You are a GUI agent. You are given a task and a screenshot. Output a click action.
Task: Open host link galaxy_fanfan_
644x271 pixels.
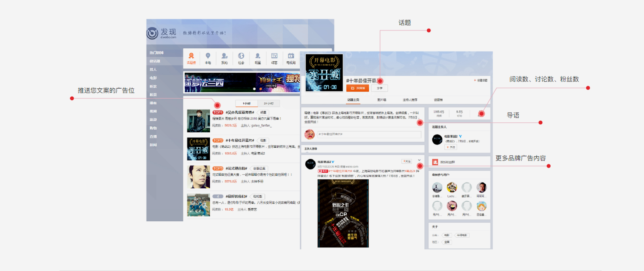pyautogui.click(x=261, y=125)
